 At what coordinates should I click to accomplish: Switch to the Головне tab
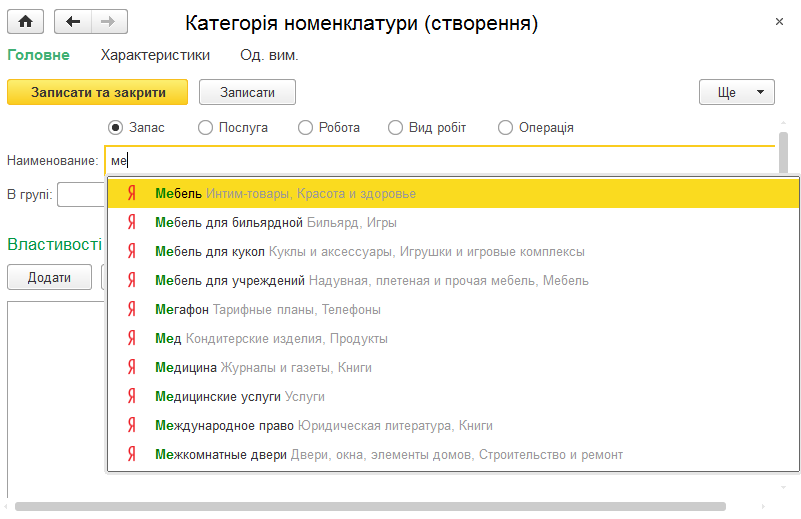(38, 55)
